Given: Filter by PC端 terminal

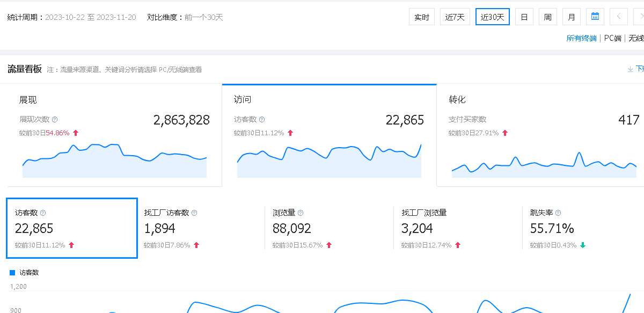Looking at the screenshot, I should pyautogui.click(x=612, y=38).
